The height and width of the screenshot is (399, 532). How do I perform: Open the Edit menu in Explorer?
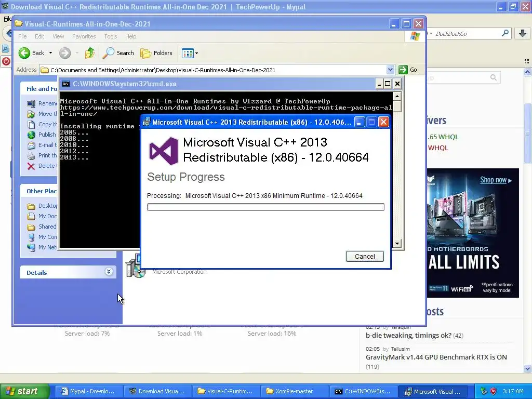tap(39, 36)
